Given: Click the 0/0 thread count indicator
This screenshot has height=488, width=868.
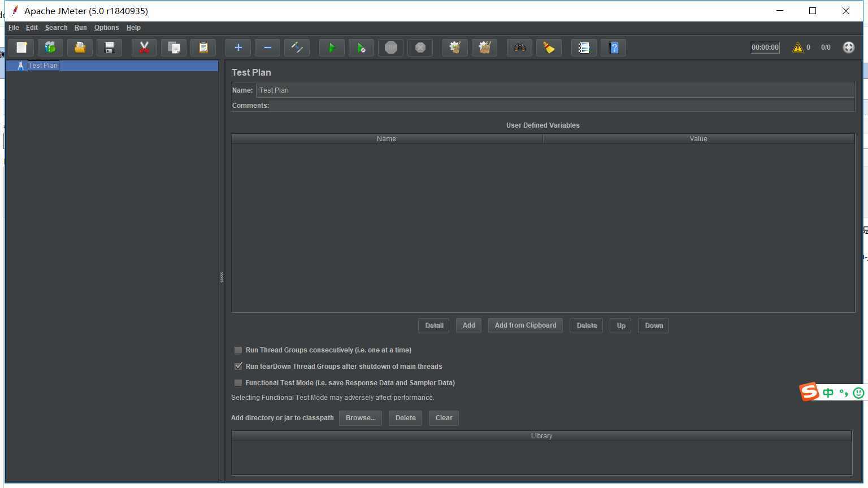Looking at the screenshot, I should coord(826,47).
